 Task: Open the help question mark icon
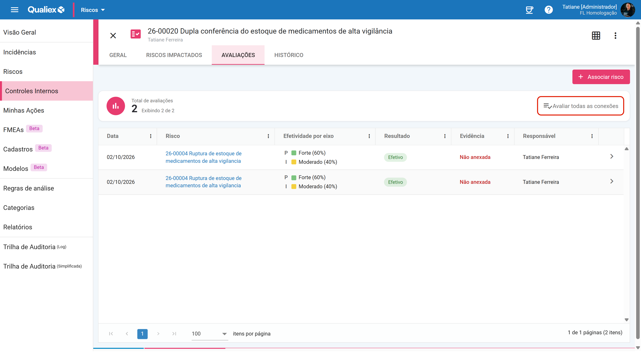[549, 10]
